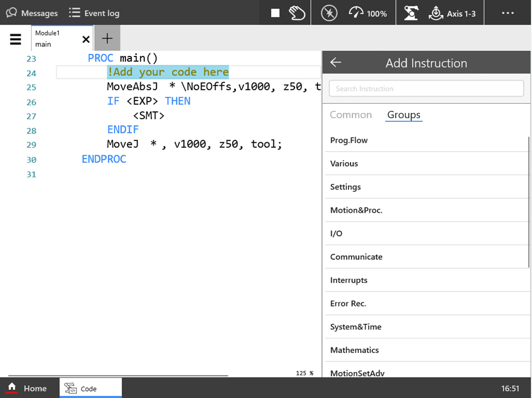Select the robot mechanical unit icon
The width and height of the screenshot is (532, 398).
click(411, 13)
